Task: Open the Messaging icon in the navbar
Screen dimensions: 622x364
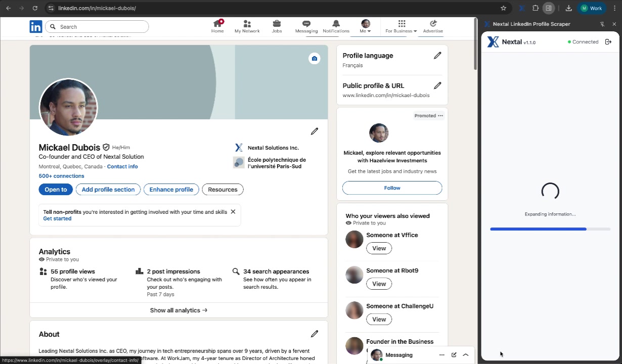Action: pyautogui.click(x=306, y=23)
